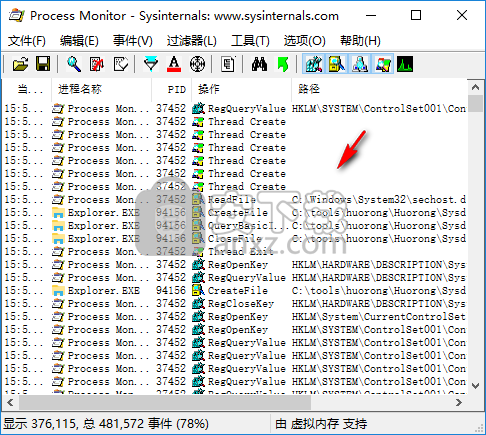The height and width of the screenshot is (435, 486).
Task: Maximize the Process Monitor window
Action: pyautogui.click(x=416, y=15)
